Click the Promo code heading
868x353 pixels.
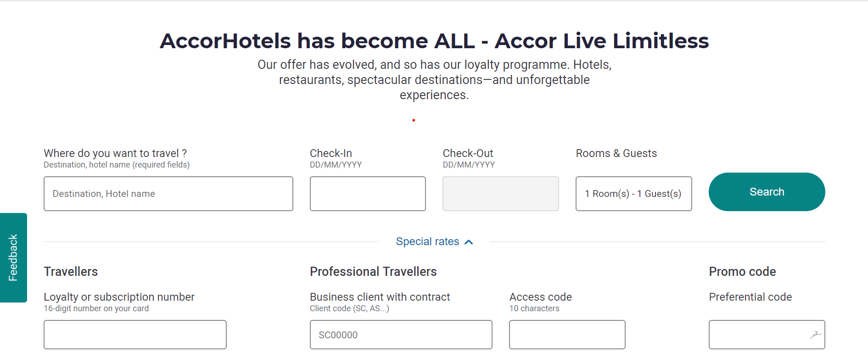click(742, 272)
